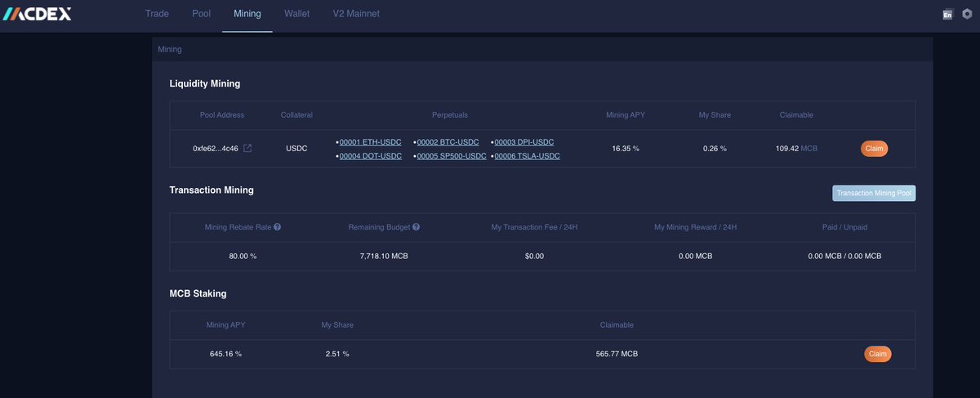Click the 16.35 % Mining APY value

626,149
